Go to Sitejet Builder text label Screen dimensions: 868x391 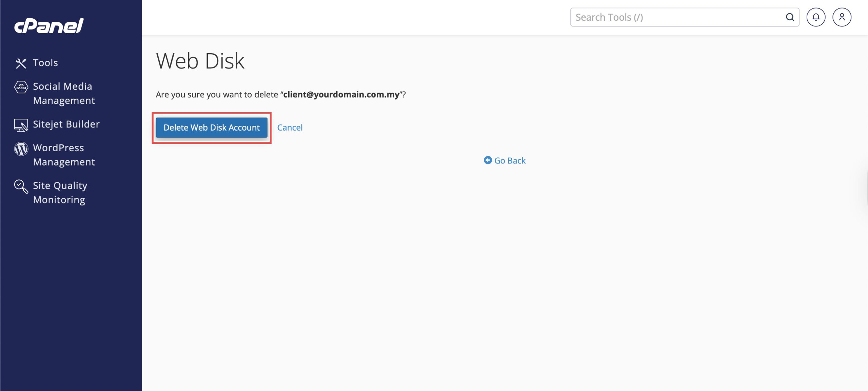click(66, 124)
